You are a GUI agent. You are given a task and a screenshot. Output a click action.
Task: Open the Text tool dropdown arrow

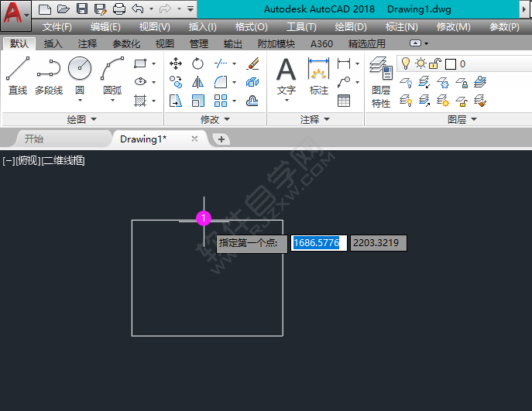pos(287,101)
